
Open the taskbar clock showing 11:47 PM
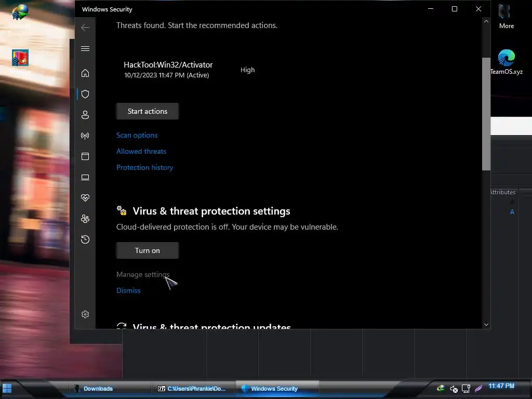point(501,386)
